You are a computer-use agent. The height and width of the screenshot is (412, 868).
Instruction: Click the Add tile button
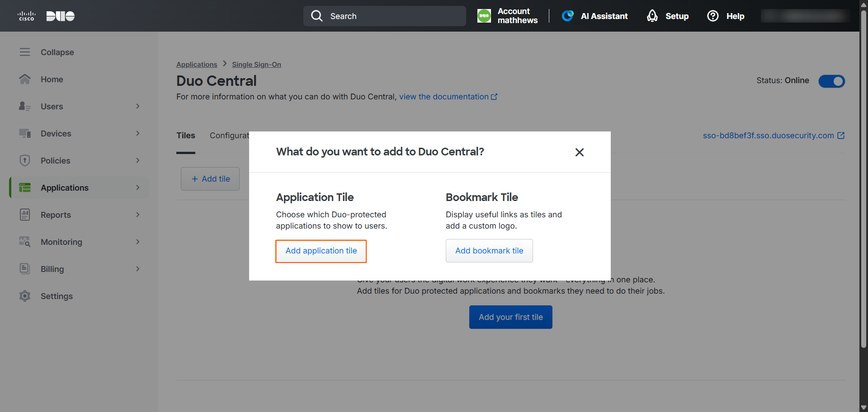(x=210, y=179)
